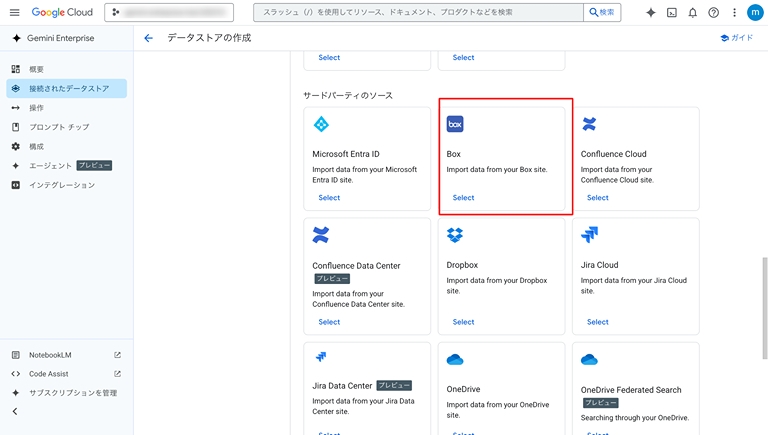Click the Jira Data Center icon
The width and height of the screenshot is (768, 435).
(x=321, y=357)
